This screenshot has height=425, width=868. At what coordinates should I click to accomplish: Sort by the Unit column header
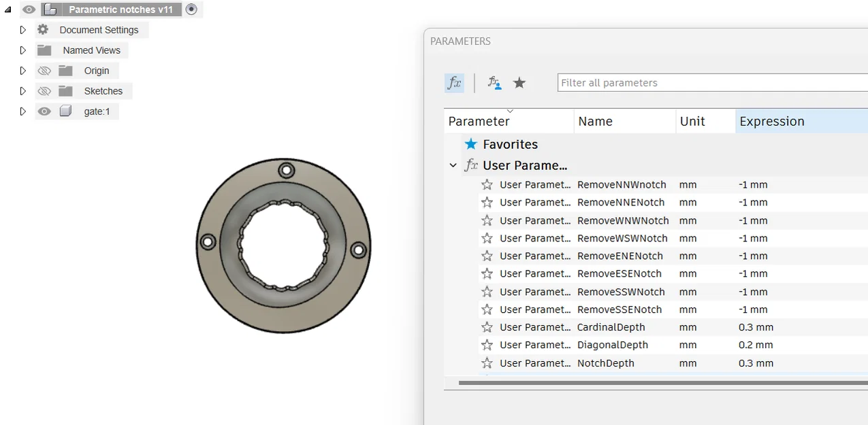(x=705, y=121)
